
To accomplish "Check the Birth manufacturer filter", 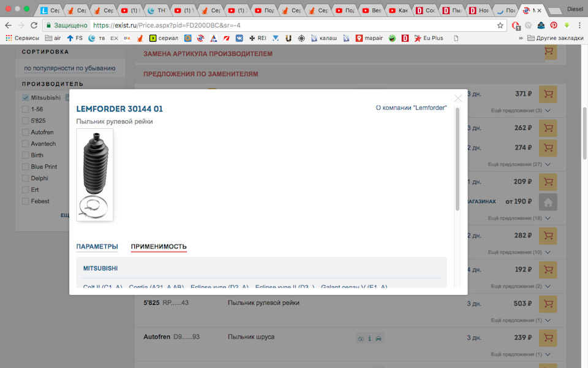I will (x=26, y=155).
